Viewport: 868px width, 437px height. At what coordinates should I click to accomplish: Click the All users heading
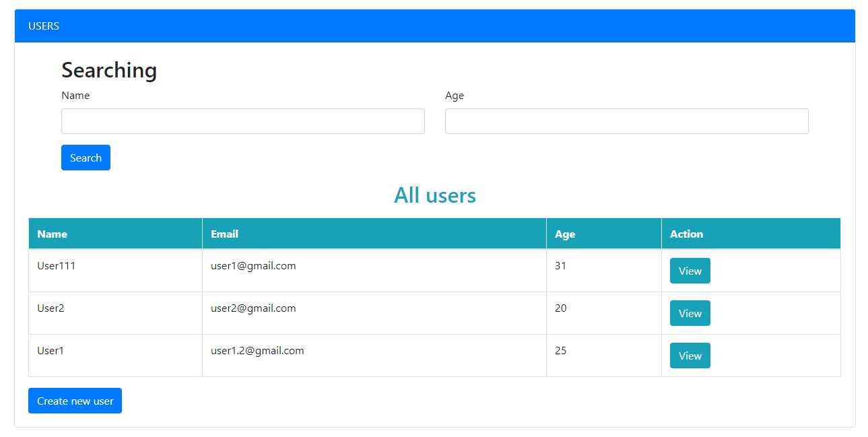point(434,195)
